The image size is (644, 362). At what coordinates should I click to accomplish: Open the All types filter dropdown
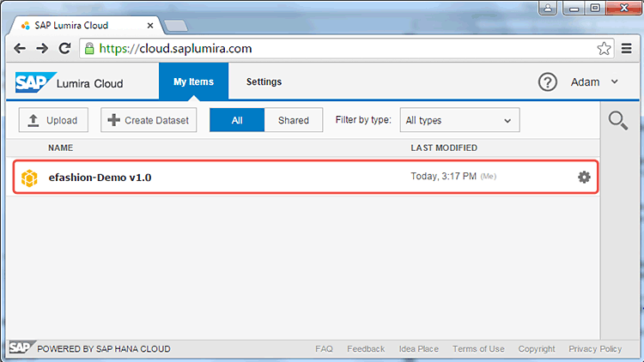459,120
